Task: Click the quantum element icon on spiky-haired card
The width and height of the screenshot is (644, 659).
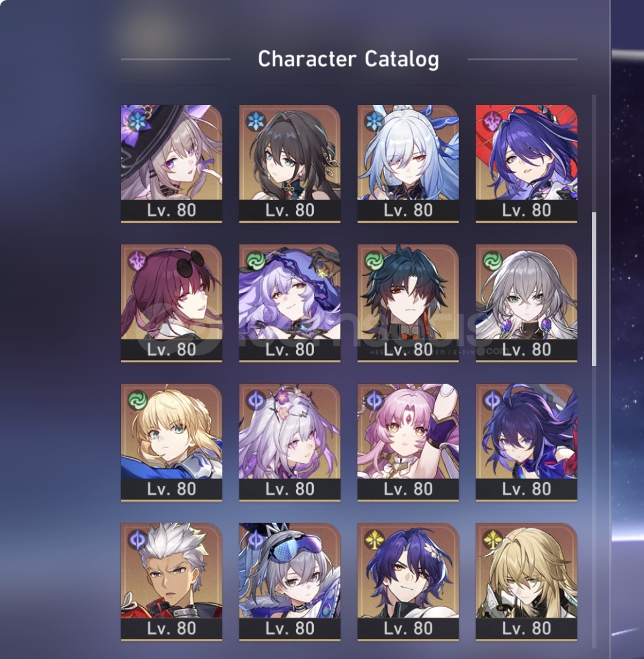Action: (x=137, y=539)
